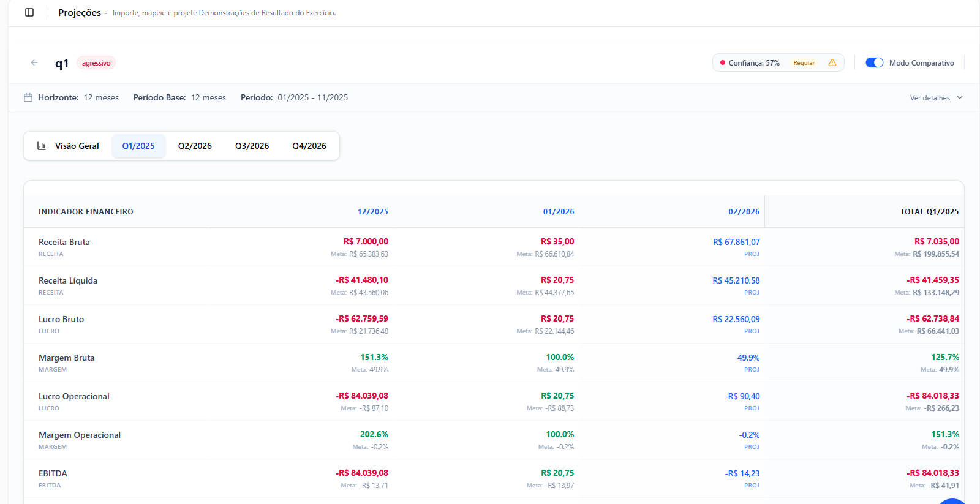
Task: Click the blue floating button at bottom right
Action: [x=952, y=501]
